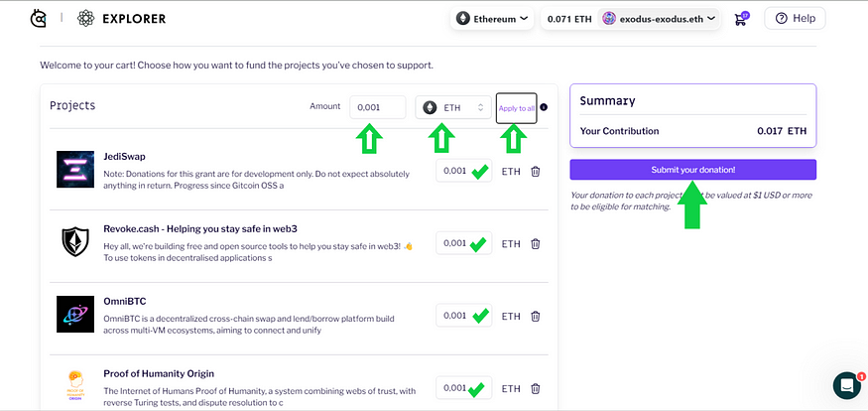Expand the Ethereum network dropdown
Viewport: 868px width, 411px height.
491,18
